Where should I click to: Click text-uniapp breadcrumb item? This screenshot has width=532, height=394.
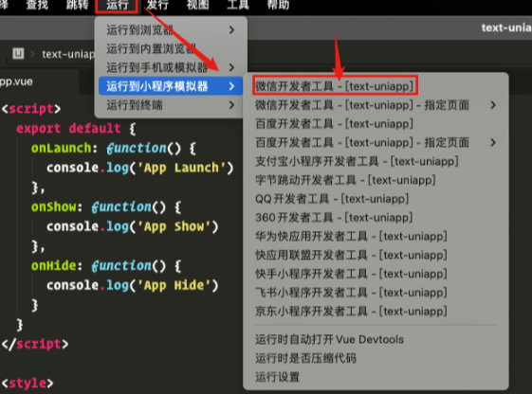tap(68, 54)
